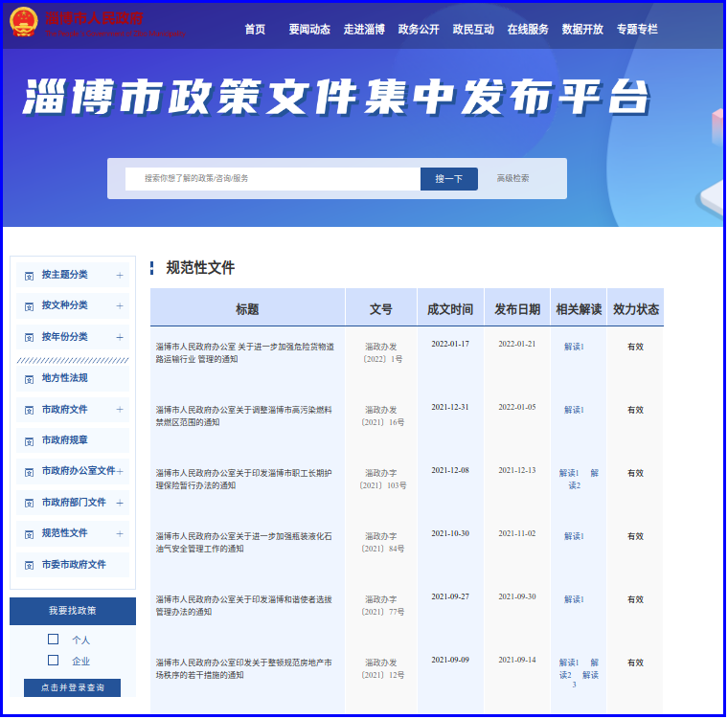Image resolution: width=728 pixels, height=719 pixels.
Task: Open the 高级检索 advanced search link
Action: click(512, 179)
